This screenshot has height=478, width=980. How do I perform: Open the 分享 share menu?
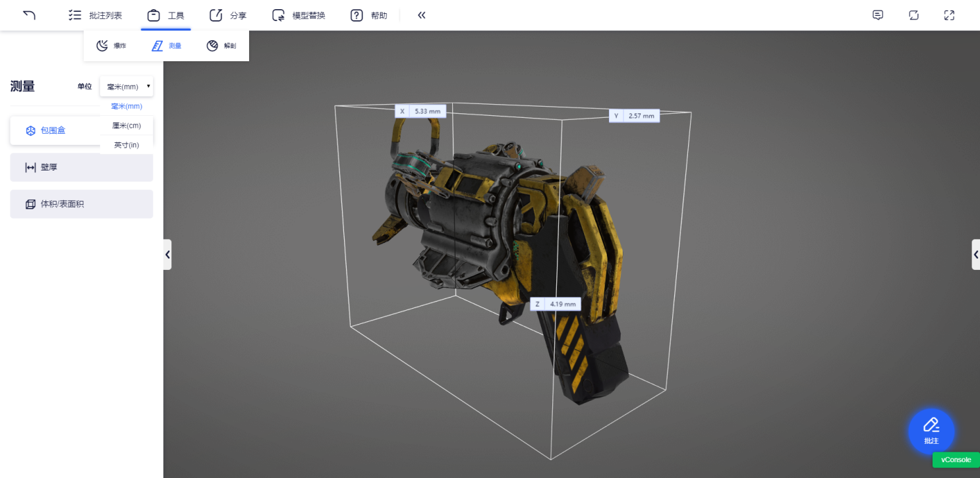pos(227,15)
